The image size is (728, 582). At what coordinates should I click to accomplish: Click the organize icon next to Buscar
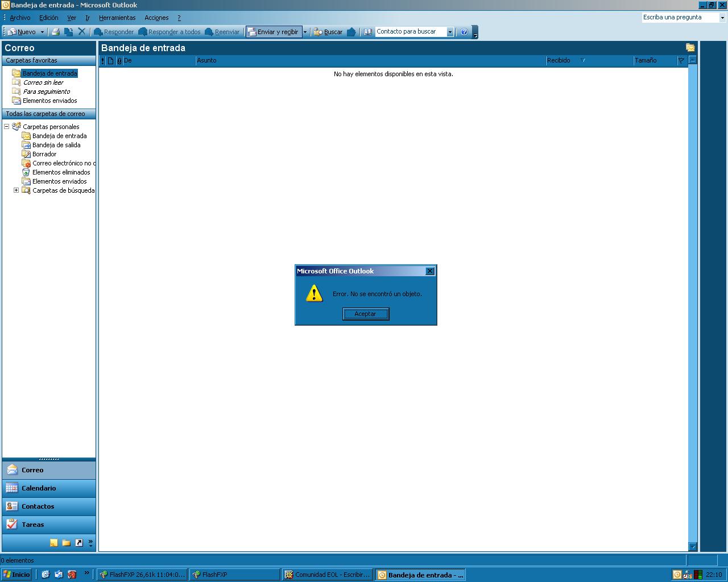(x=351, y=32)
